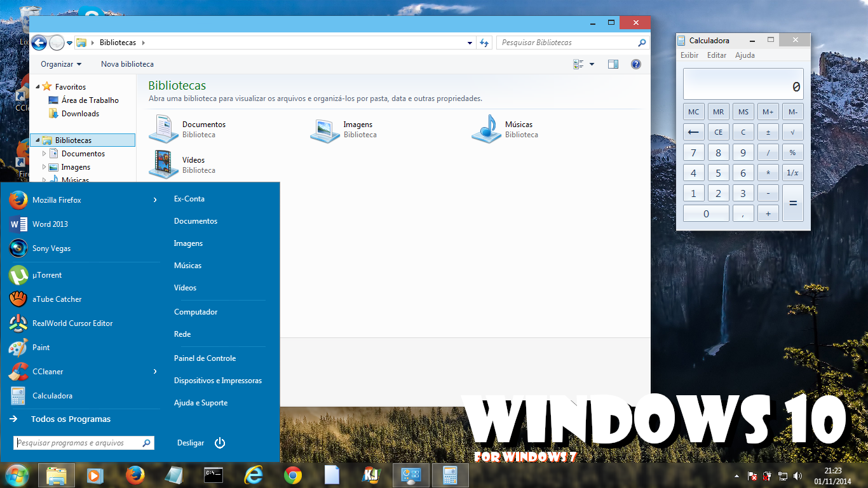This screenshot has width=868, height=488.
Task: Click the Firefox icon on the taskbar
Action: tap(135, 475)
